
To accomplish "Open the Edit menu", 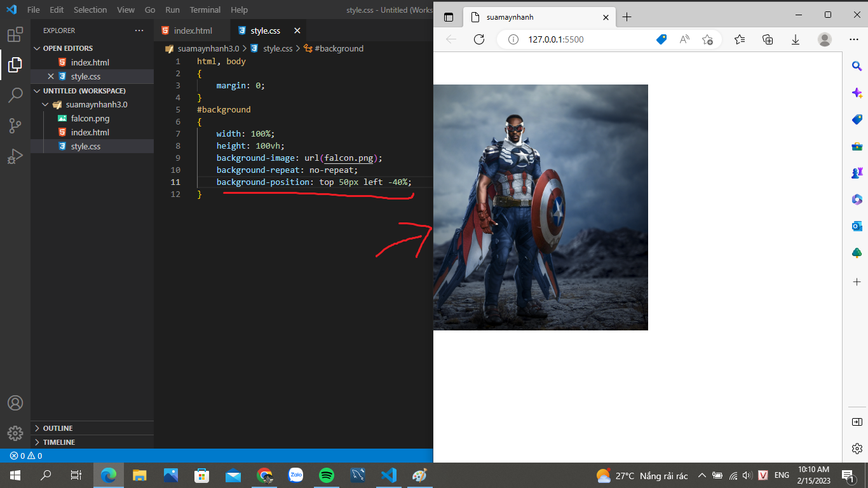I will click(57, 10).
